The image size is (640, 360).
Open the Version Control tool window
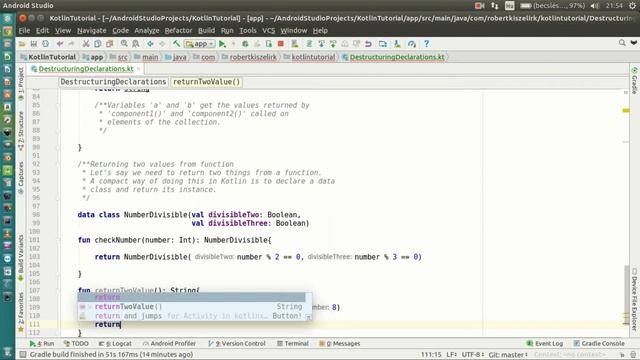[x=237, y=344]
